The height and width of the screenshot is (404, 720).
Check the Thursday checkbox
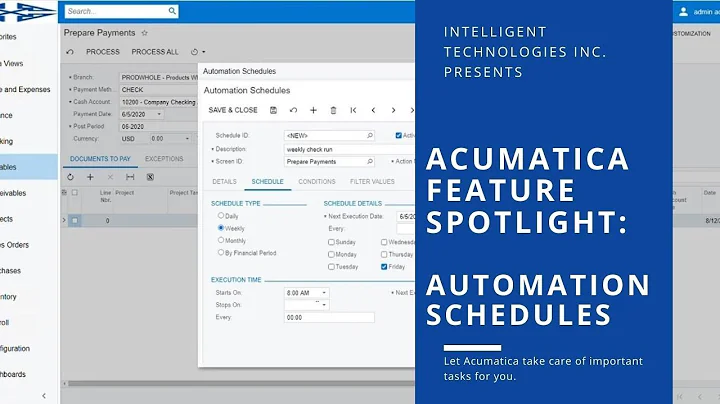tap(384, 254)
